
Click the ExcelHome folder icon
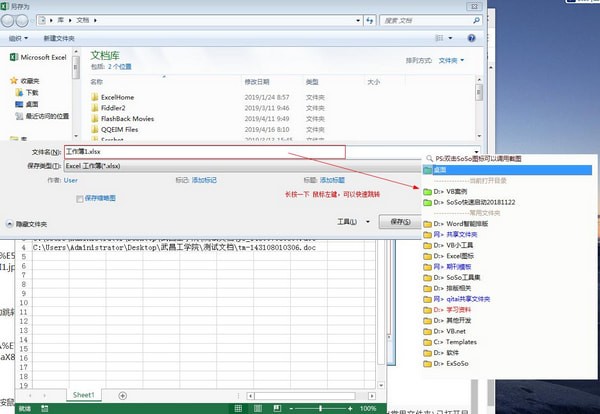[95, 97]
